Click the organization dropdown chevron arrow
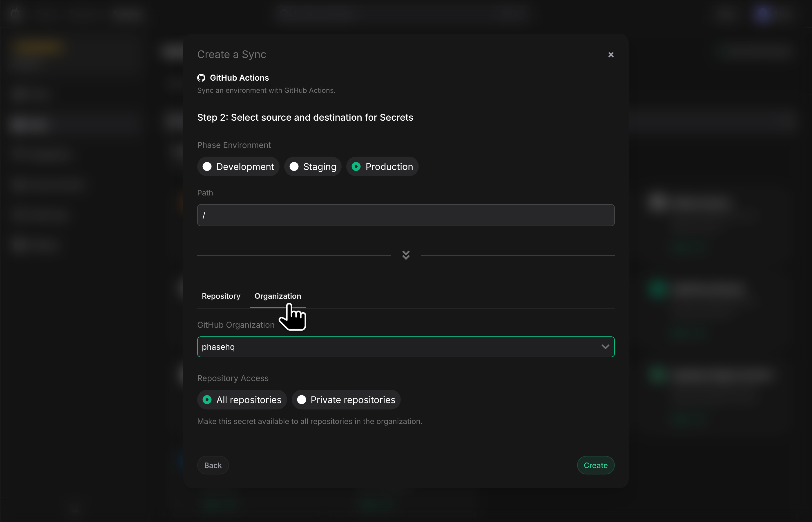The width and height of the screenshot is (812, 522). [605, 347]
